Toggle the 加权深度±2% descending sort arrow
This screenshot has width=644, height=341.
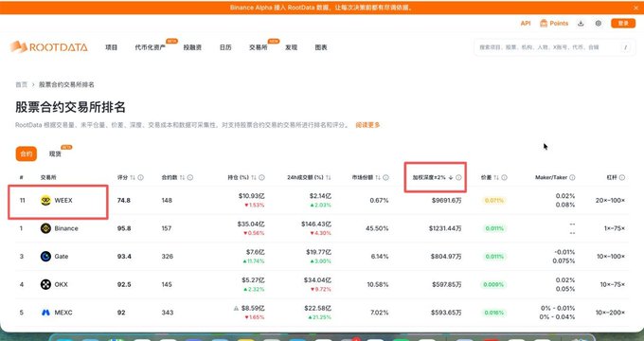451,177
